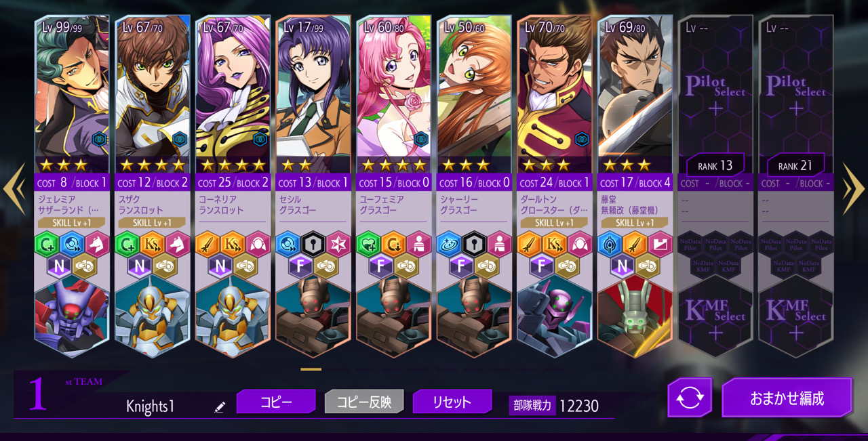Click Euphemia's green heart skill icon

tap(369, 245)
